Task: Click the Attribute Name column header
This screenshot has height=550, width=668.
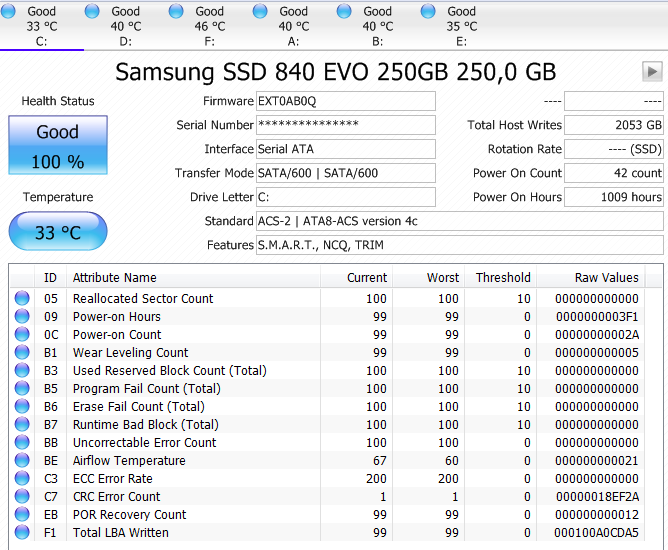Action: pyautogui.click(x=193, y=278)
